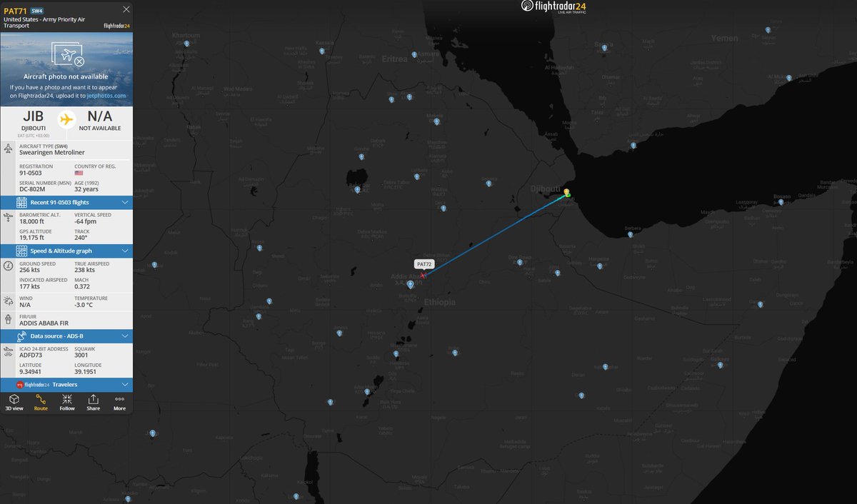Image resolution: width=857 pixels, height=504 pixels.
Task: Click the aircraft type plane icon
Action: [8, 148]
